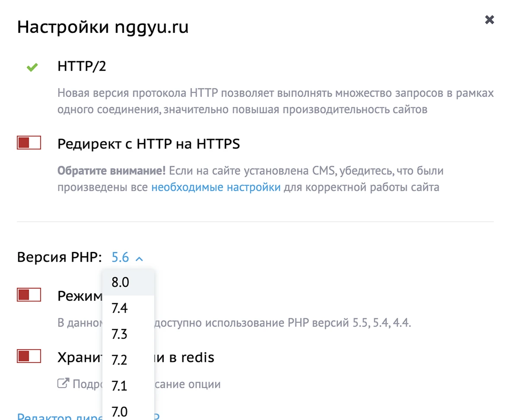Select PHP version 7.4 from the dropdown
The image size is (512, 420).
(119, 308)
